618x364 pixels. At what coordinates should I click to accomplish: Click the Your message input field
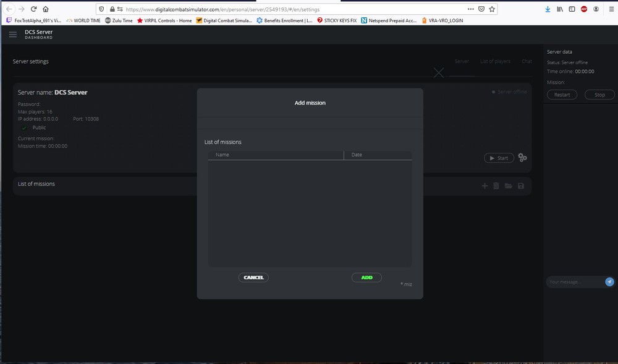575,282
